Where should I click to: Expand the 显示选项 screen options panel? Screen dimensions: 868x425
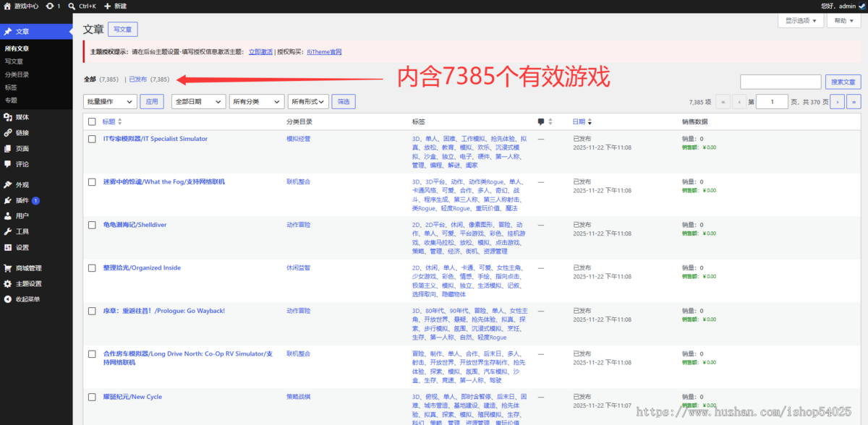(801, 21)
